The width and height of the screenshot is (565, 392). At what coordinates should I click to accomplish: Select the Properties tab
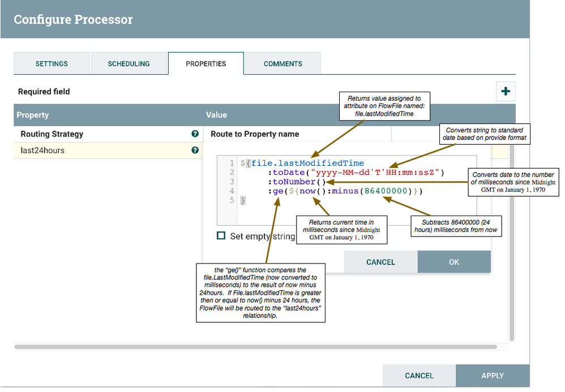[x=206, y=63]
